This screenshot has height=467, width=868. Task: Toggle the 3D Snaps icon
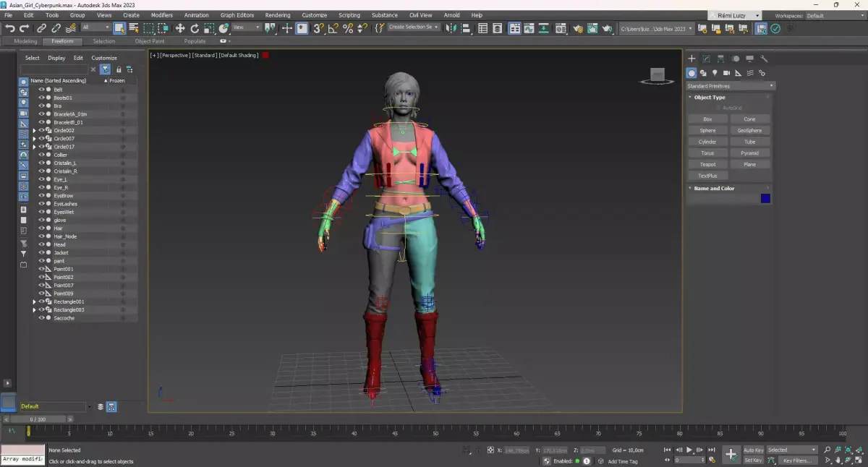pyautogui.click(x=318, y=28)
